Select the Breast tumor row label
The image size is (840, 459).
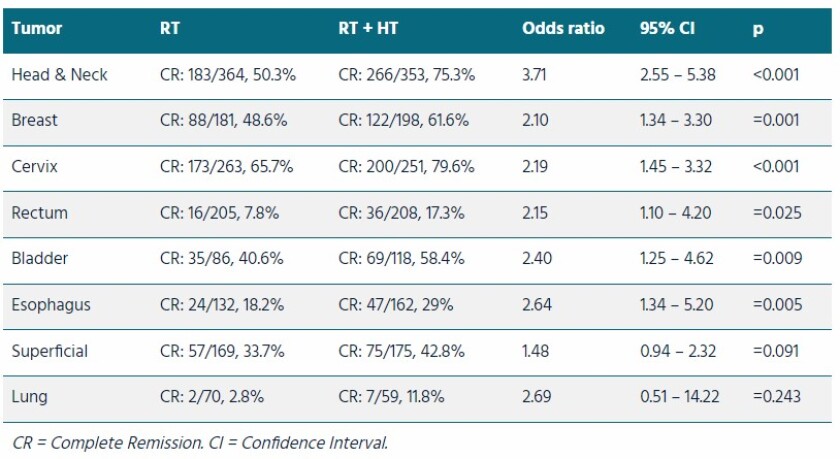[x=35, y=120]
